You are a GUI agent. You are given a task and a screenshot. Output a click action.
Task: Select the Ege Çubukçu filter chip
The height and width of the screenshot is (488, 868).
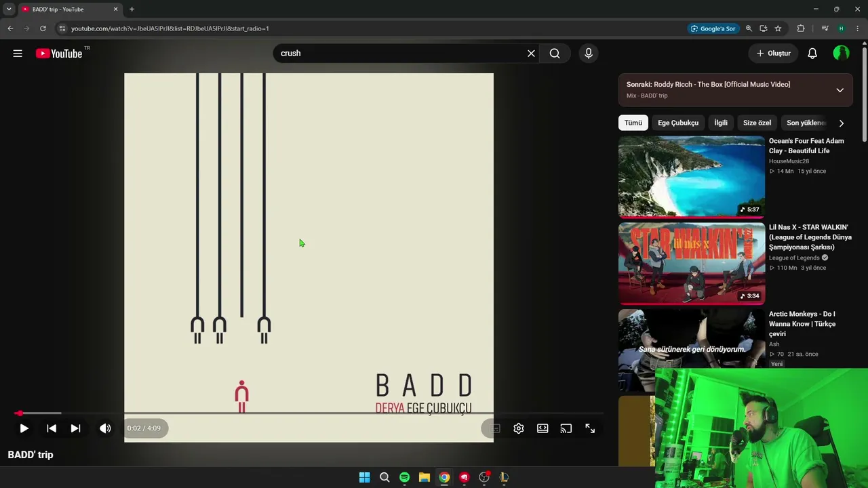tap(678, 123)
